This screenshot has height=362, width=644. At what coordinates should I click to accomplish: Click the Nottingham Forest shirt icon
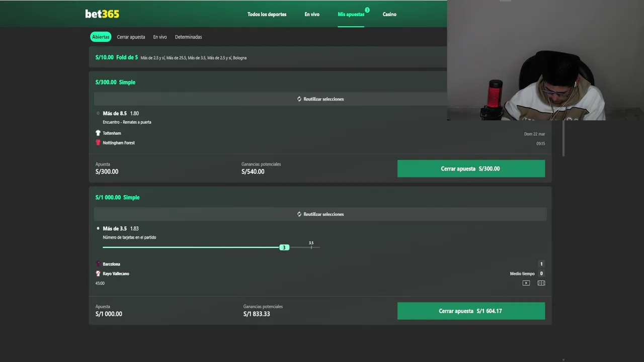[98, 143]
